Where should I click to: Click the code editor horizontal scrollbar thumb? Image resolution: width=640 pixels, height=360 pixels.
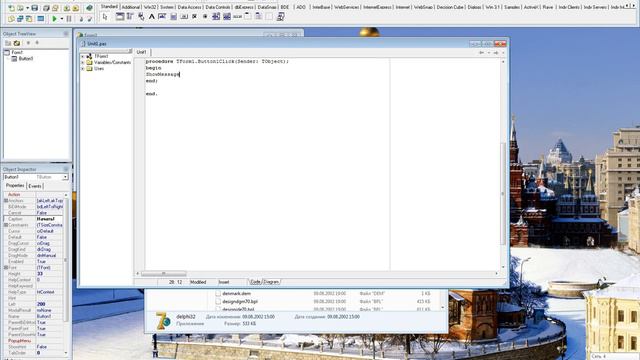click(164, 273)
